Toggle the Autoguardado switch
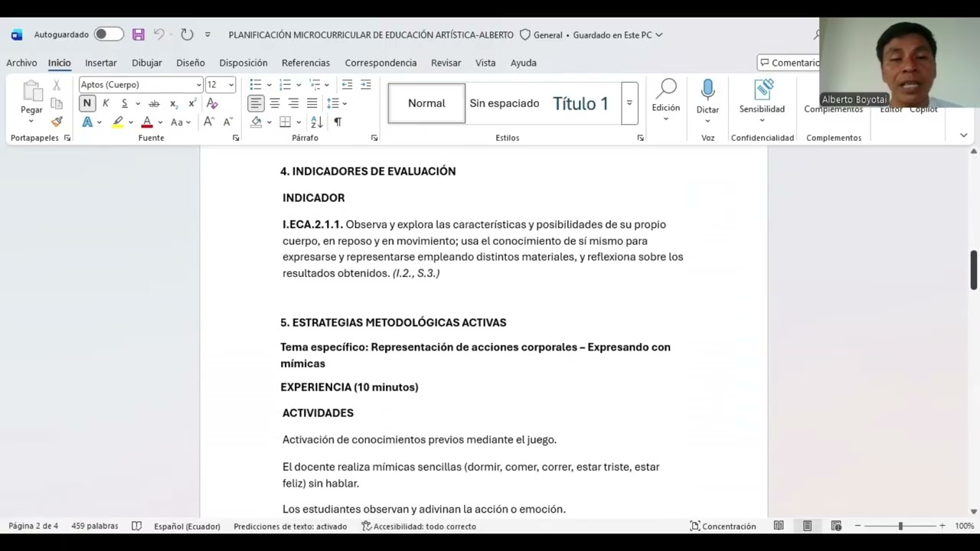Screen dimensions: 980x551 (109, 34)
